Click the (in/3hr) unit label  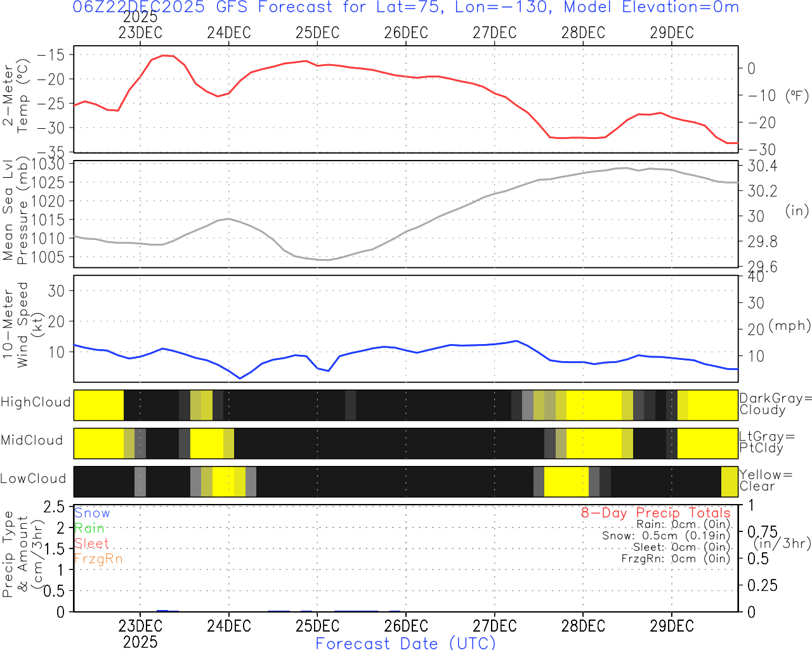[782, 543]
